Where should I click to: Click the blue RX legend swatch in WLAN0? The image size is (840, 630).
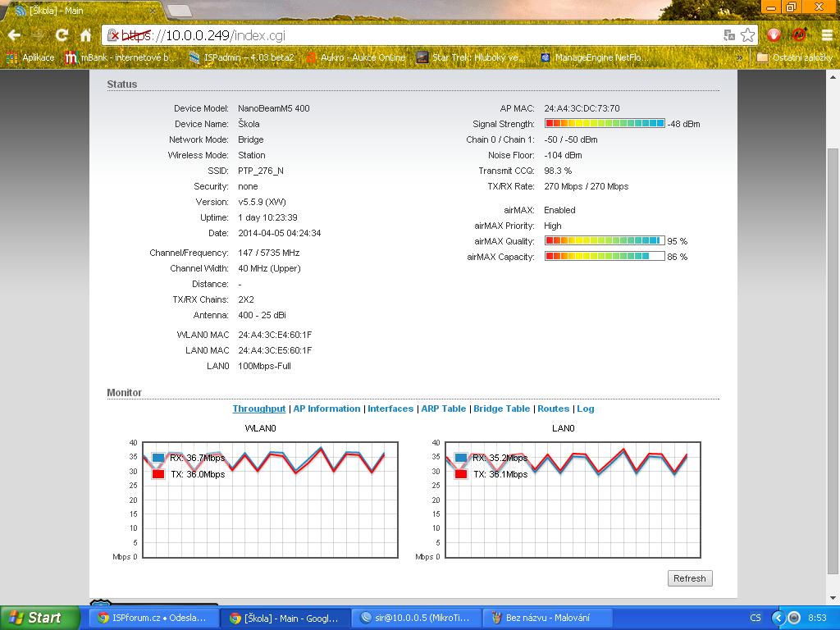(x=158, y=458)
